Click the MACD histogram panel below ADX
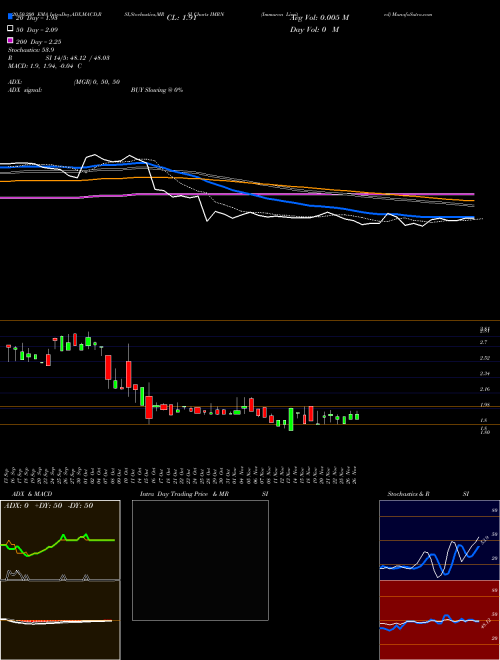 [x=60, y=620]
